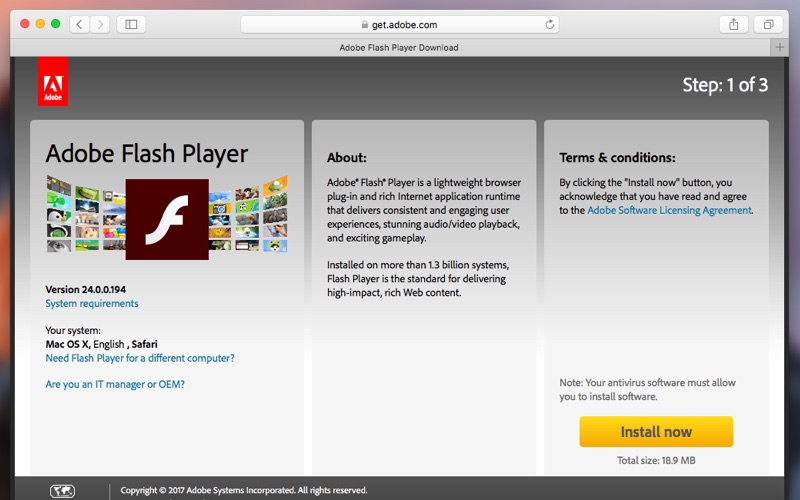The image size is (800, 500).
Task: Click the Mac OS X, English, Safari text
Action: 102,344
